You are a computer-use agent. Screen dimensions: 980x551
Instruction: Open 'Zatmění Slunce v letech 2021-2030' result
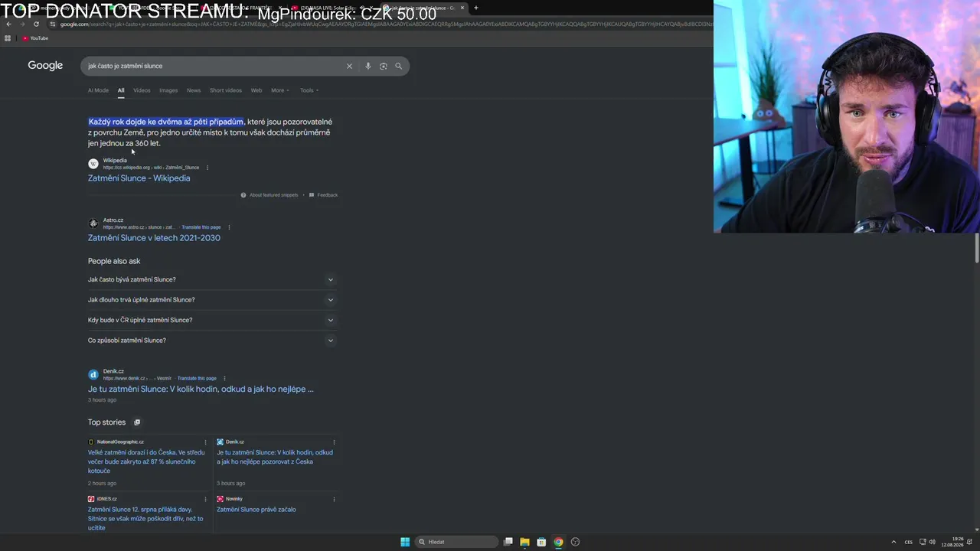pyautogui.click(x=154, y=238)
